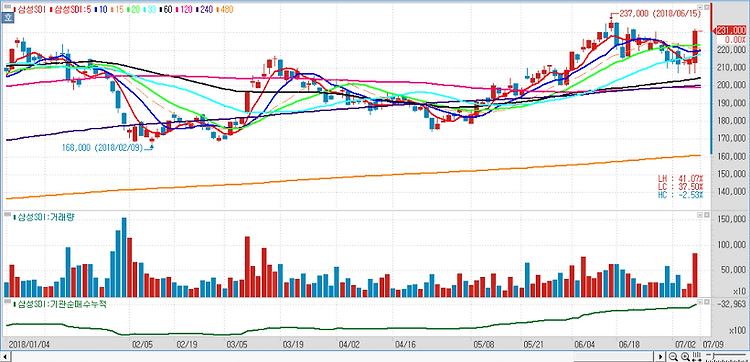
Task: Click the right scroll arrow on the horizontal scrollbar
Action: point(660,357)
